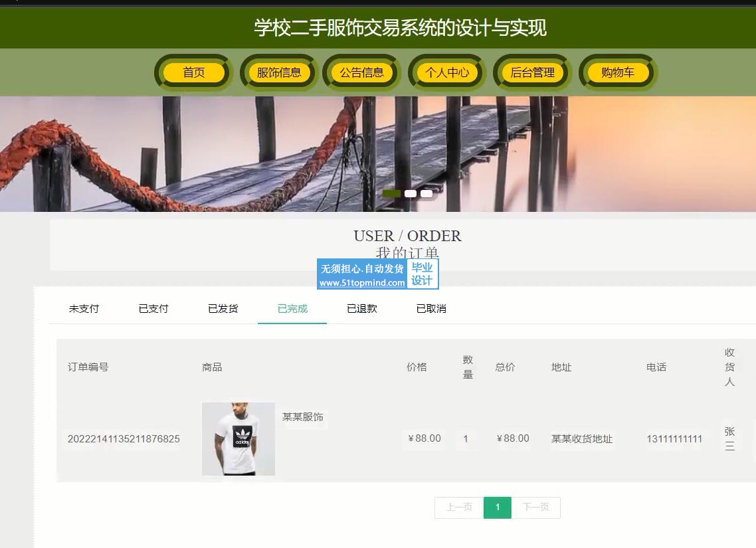The width and height of the screenshot is (756, 548).
Task: Open the T-shirt product thumbnail
Action: 238,439
